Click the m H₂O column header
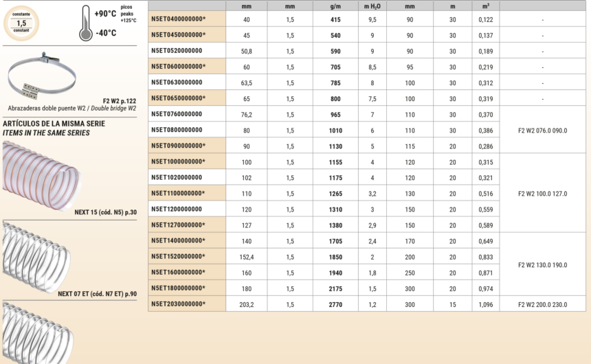The width and height of the screenshot is (591, 364). (x=371, y=5)
